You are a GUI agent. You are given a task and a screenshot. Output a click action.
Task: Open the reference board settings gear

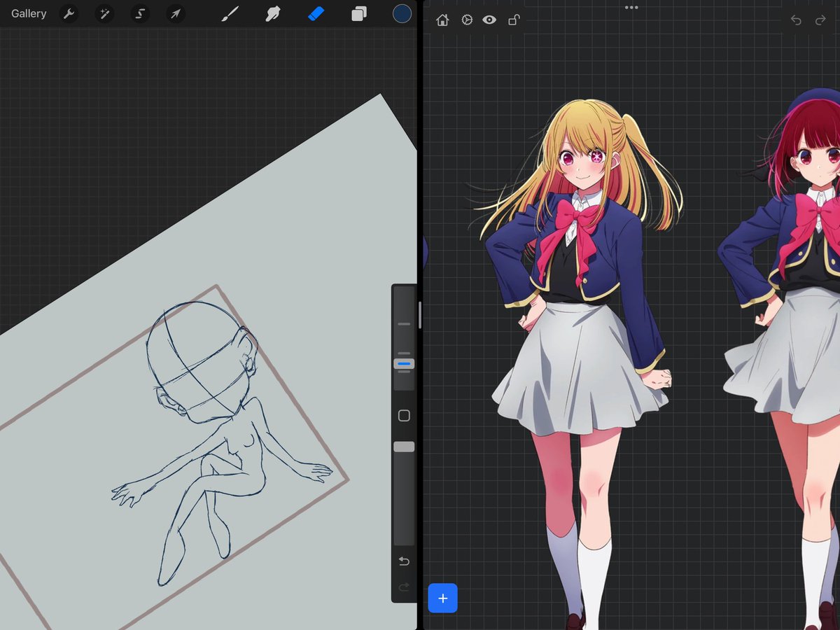[467, 20]
